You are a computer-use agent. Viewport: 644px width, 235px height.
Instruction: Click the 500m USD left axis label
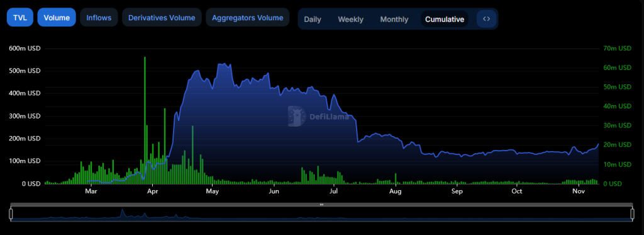[25, 71]
